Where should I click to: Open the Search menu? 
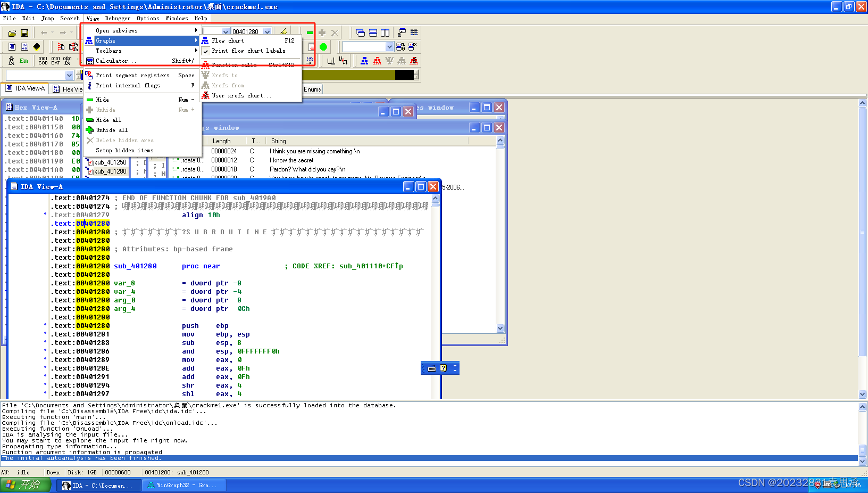tap(70, 18)
